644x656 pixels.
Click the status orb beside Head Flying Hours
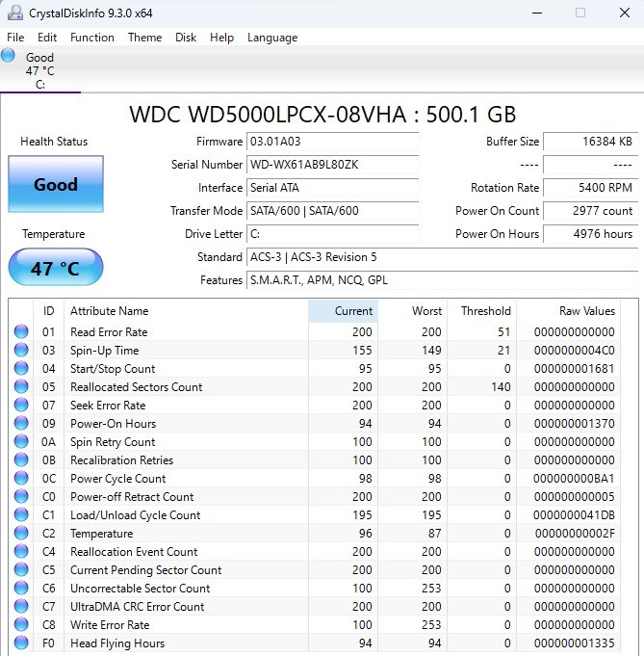tap(21, 643)
